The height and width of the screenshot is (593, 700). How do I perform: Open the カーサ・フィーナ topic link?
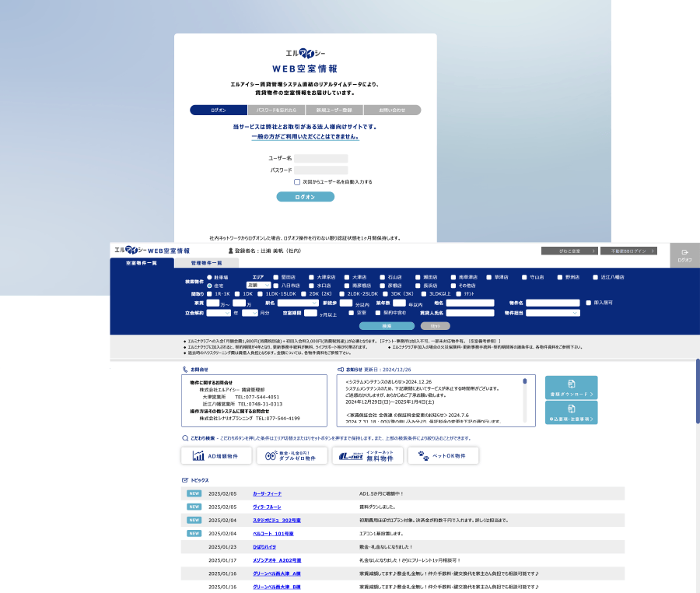[268, 493]
